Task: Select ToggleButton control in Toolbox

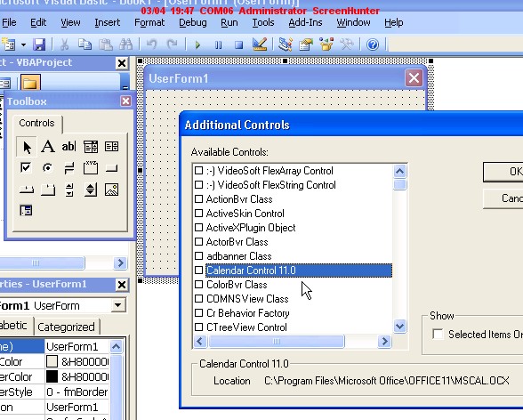Action: 69,168
